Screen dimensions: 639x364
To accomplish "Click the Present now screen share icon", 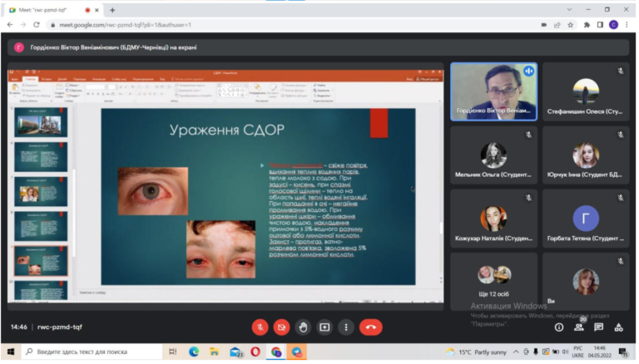I will [x=325, y=327].
